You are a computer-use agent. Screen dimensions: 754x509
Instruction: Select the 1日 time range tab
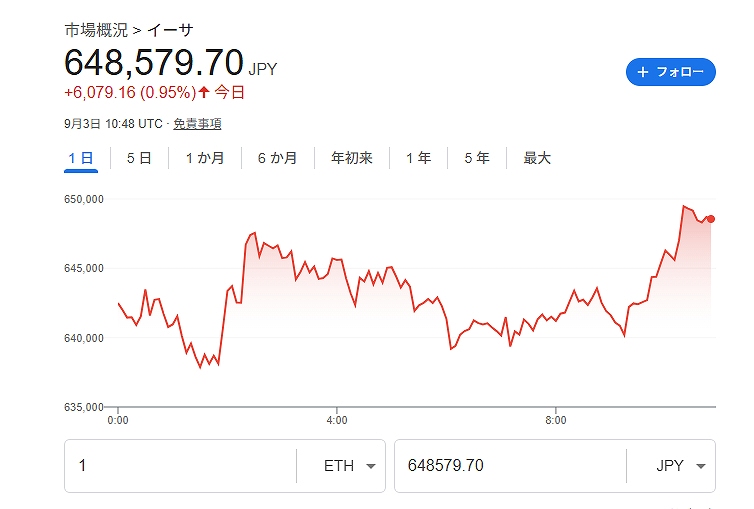pyautogui.click(x=81, y=158)
